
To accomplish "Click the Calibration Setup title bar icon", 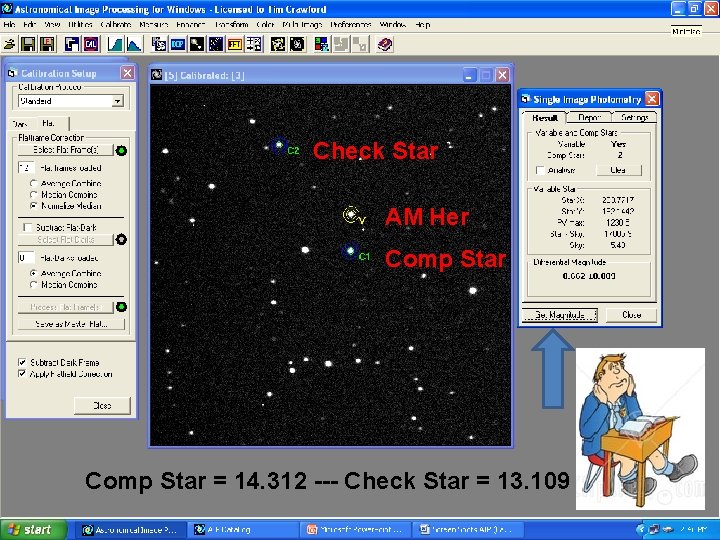I will click(12, 73).
